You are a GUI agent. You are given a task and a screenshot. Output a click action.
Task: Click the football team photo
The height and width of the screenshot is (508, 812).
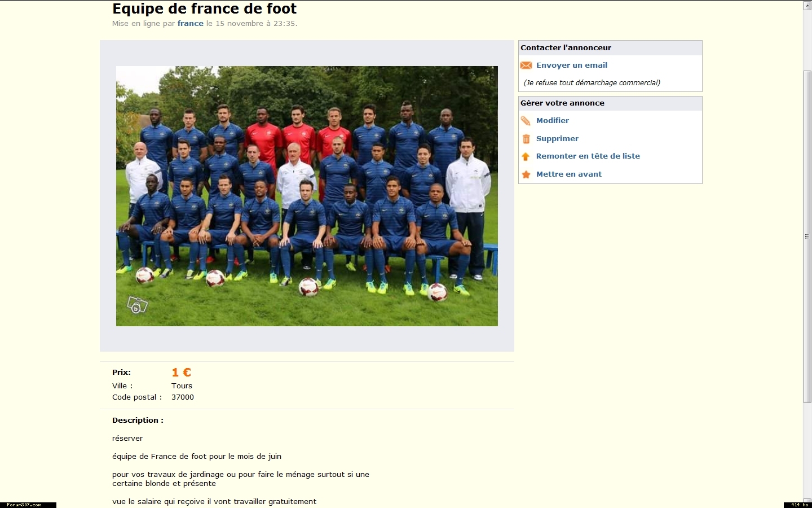pos(307,196)
